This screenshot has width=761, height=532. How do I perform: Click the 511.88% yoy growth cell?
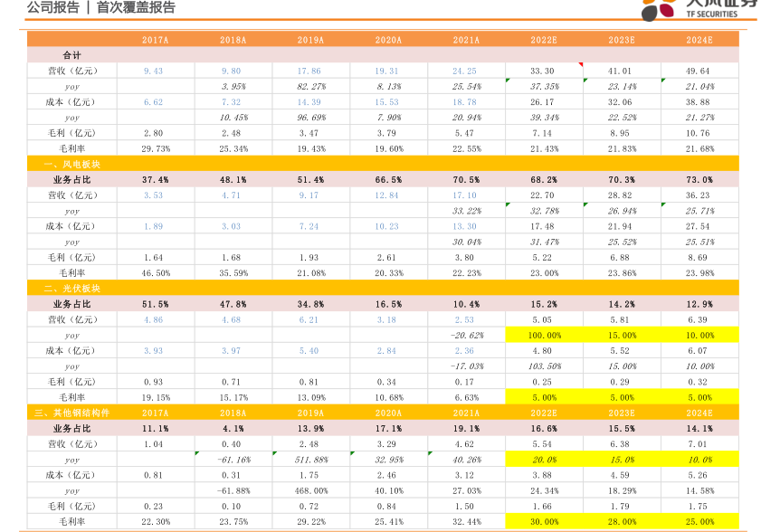[310, 460]
